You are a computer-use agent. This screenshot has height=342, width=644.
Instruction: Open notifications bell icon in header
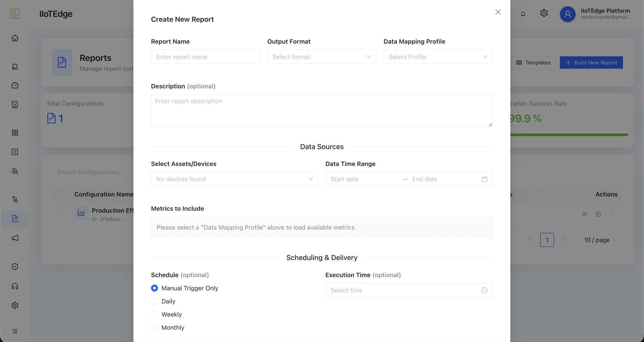[523, 14]
